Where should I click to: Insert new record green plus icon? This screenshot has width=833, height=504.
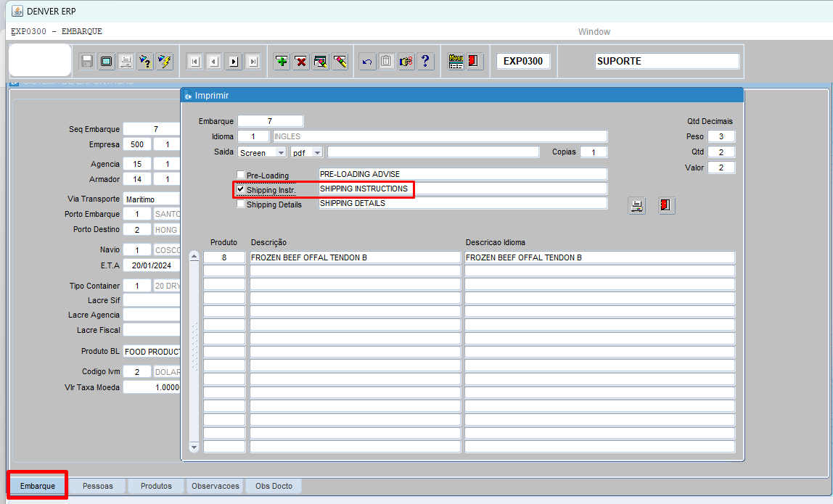[282, 62]
